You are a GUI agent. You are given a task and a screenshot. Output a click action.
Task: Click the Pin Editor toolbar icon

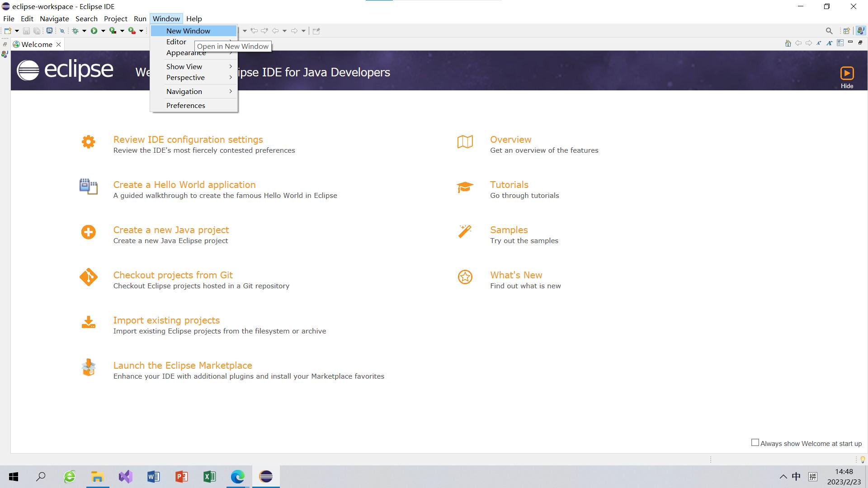tap(316, 31)
